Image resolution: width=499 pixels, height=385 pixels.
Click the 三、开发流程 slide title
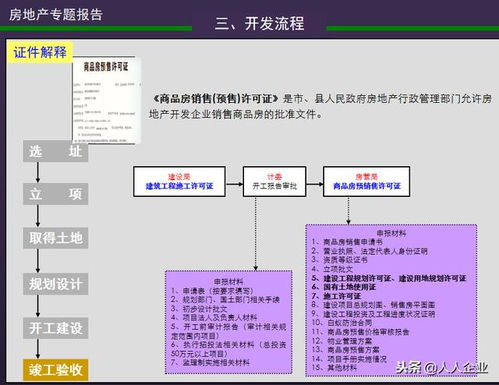point(260,23)
